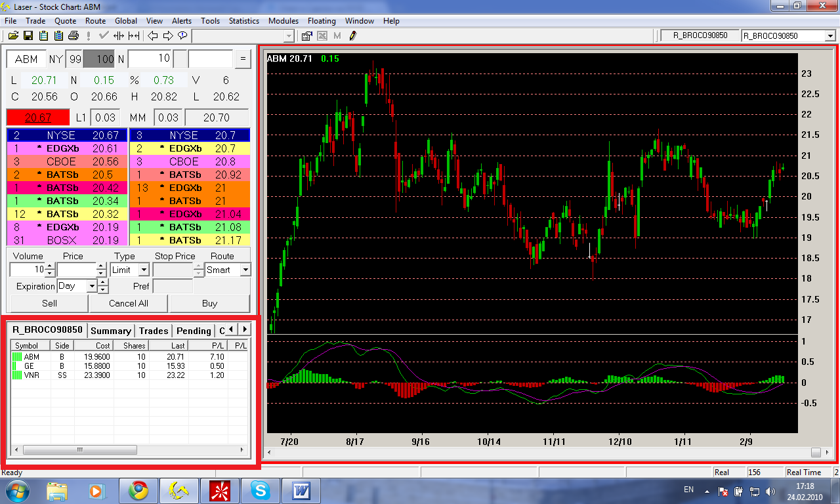Click the left arrow back icon
This screenshot has width=840, height=504.
pos(153,35)
